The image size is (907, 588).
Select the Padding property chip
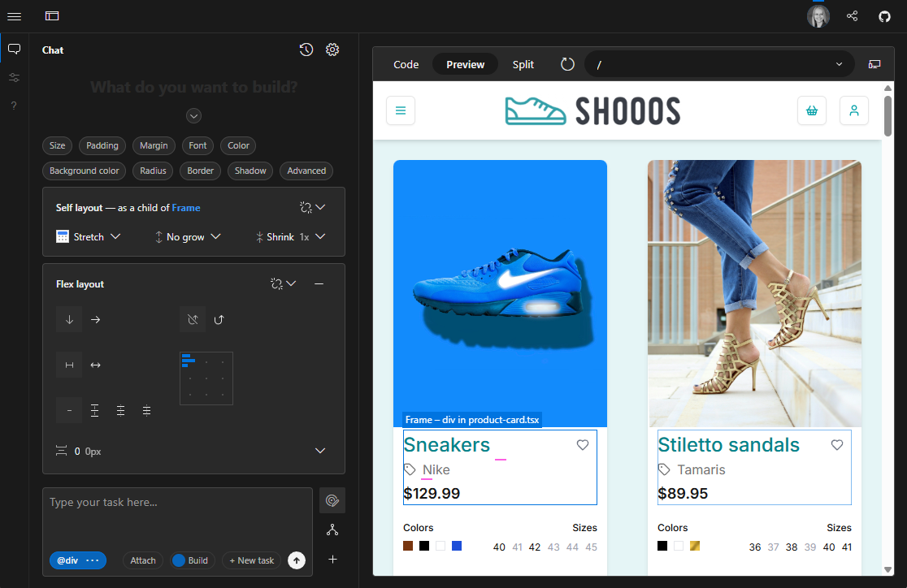click(x=102, y=145)
